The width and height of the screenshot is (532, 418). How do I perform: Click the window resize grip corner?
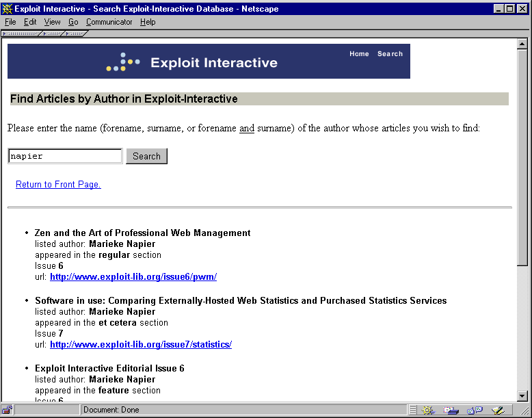pyautogui.click(x=524, y=410)
